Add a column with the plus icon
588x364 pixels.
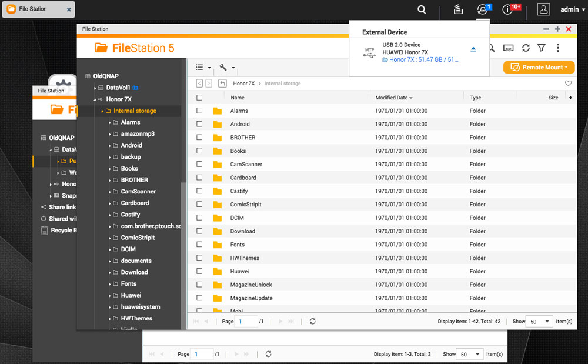[x=570, y=98]
